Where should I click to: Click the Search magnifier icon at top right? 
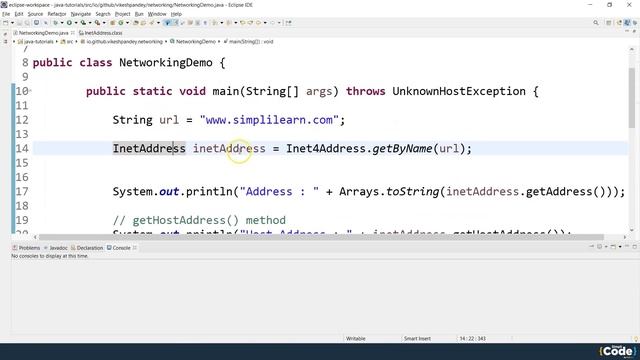(x=596, y=23)
